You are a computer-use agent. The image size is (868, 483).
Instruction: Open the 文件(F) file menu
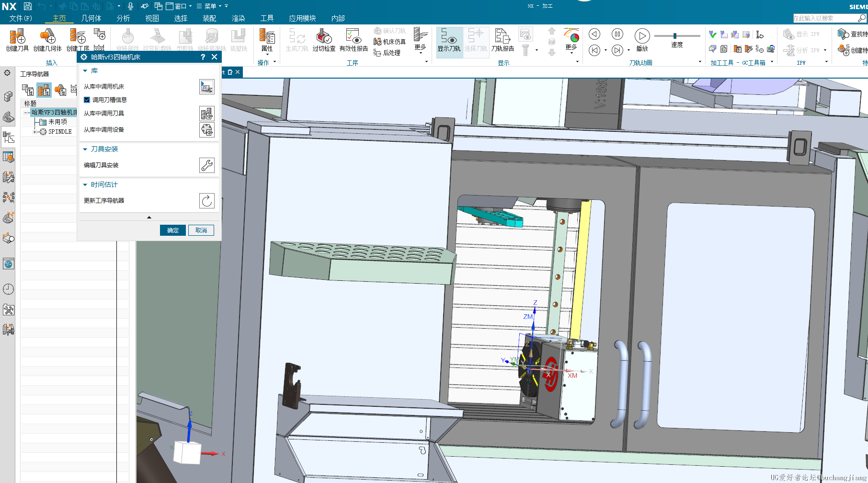pos(21,18)
